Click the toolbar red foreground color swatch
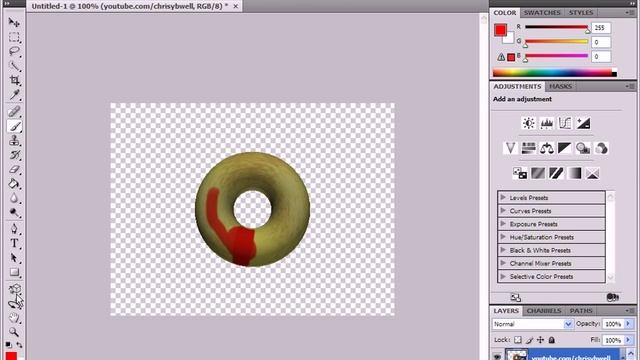This screenshot has height=360, width=640. point(11,356)
